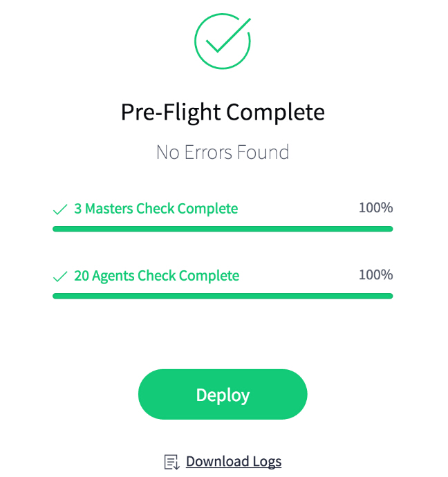Click the left end of Agents progress bar
The width and height of the screenshot is (448, 477).
tap(56, 296)
